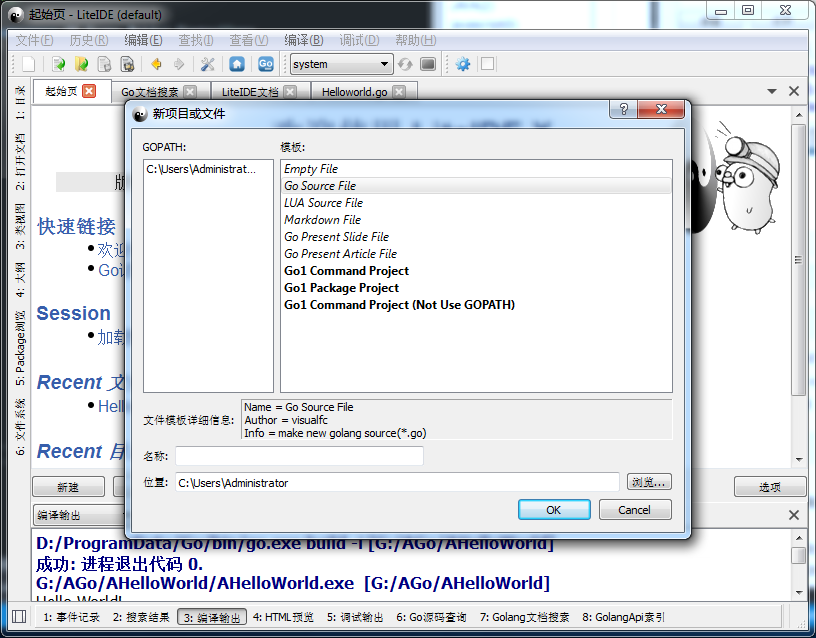The height and width of the screenshot is (638, 816).
Task: Click the empty square toolbar icon
Action: coord(488,64)
